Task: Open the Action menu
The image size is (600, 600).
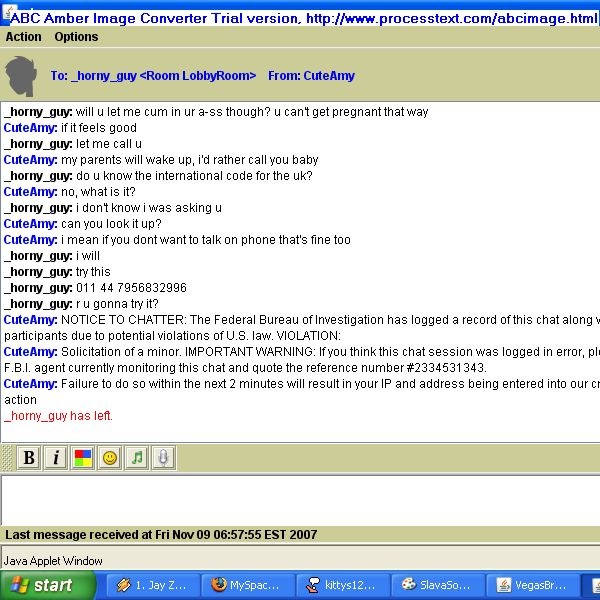Action: pos(23,37)
